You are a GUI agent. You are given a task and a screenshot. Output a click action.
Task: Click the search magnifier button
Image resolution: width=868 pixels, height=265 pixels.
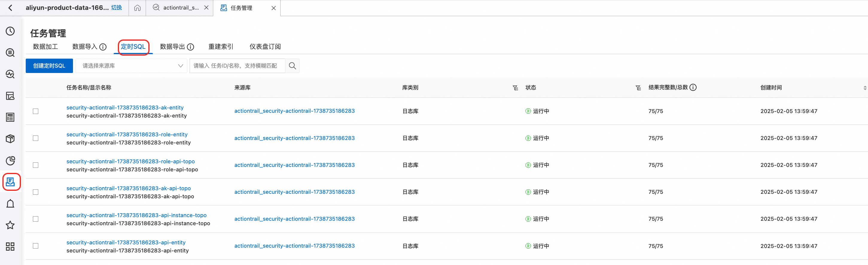293,66
